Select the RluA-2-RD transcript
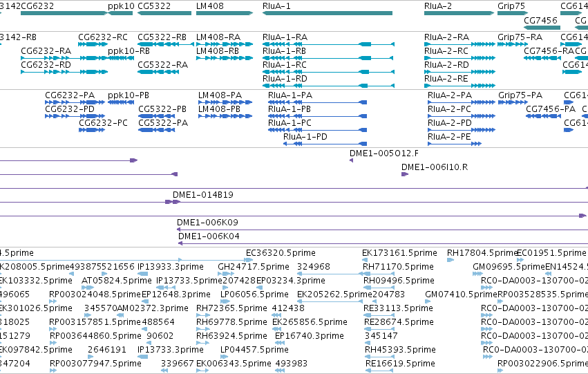588x374 pixels. [459, 72]
